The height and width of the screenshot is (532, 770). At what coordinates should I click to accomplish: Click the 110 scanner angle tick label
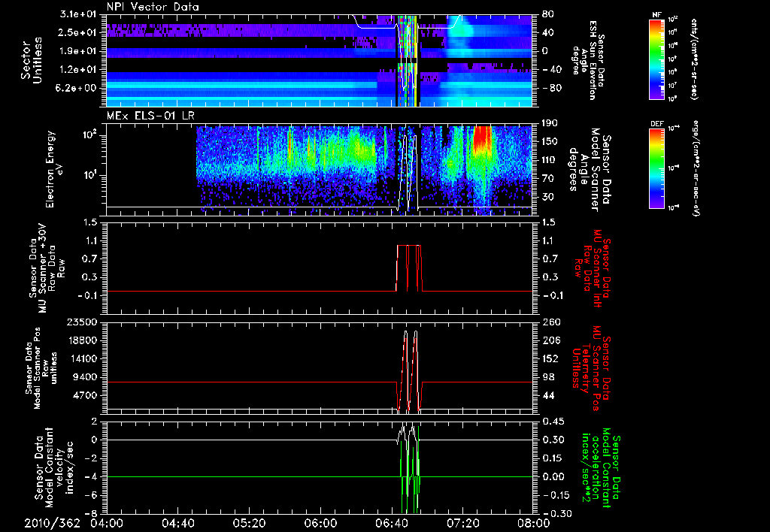pos(549,160)
